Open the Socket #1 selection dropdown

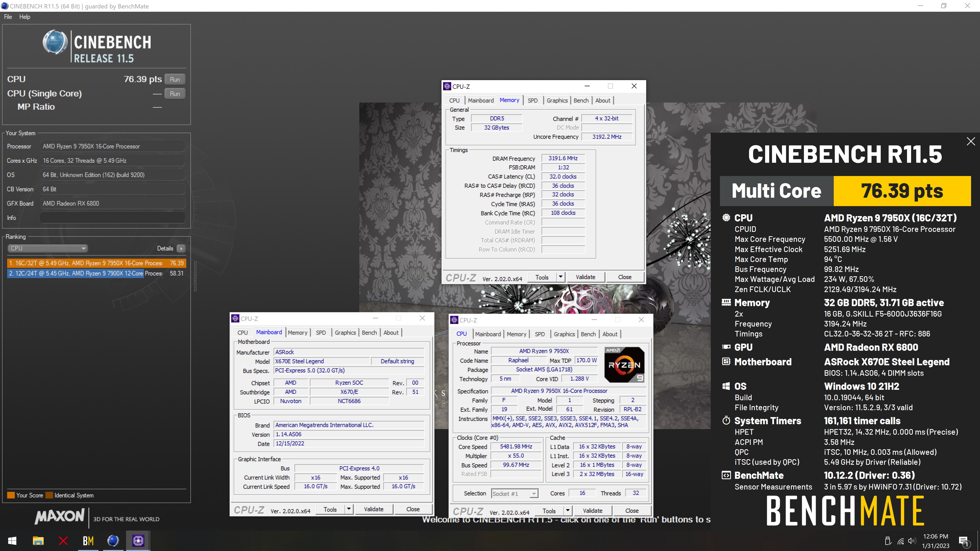point(514,494)
